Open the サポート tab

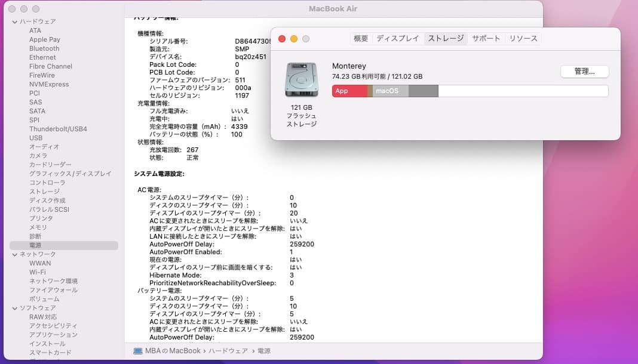click(x=486, y=38)
